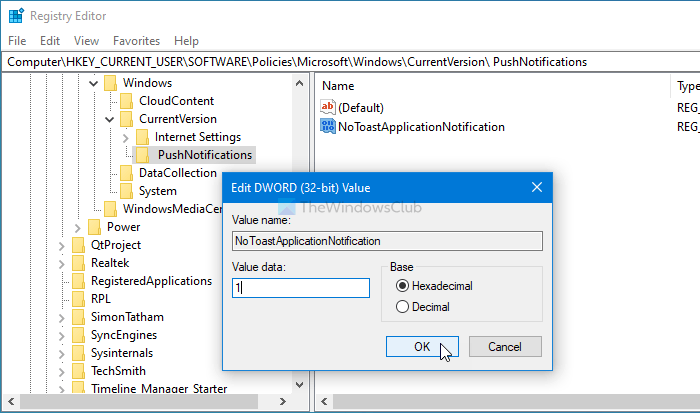Collapse the CurrentVersion key
Viewport: 700px width, 413px height.
pos(109,119)
